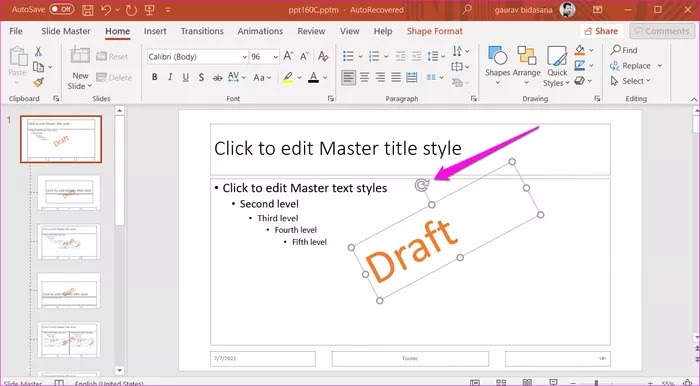Open the font size 96 dropdown
700x386 pixels.
point(264,57)
